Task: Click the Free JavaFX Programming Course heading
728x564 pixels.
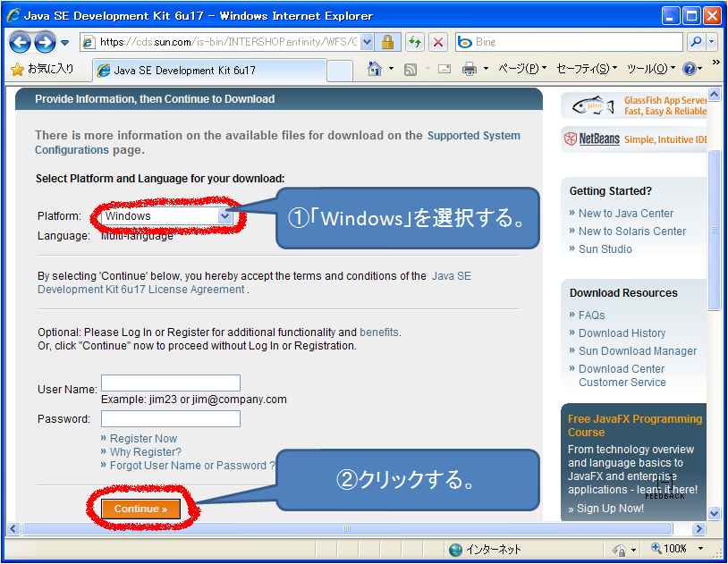Action: tap(635, 425)
